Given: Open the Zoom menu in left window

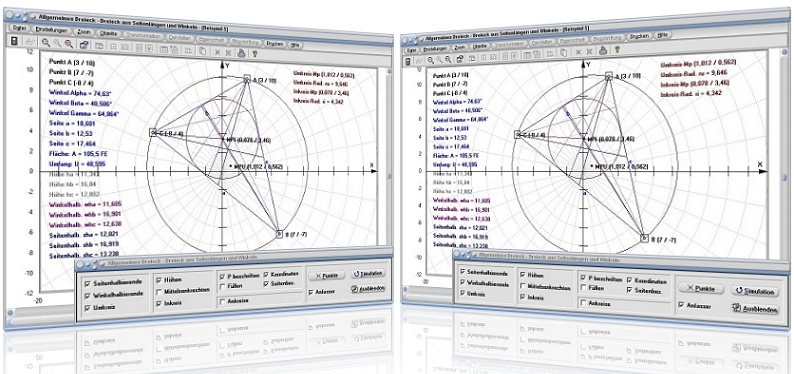Looking at the screenshot, I should click(x=83, y=33).
